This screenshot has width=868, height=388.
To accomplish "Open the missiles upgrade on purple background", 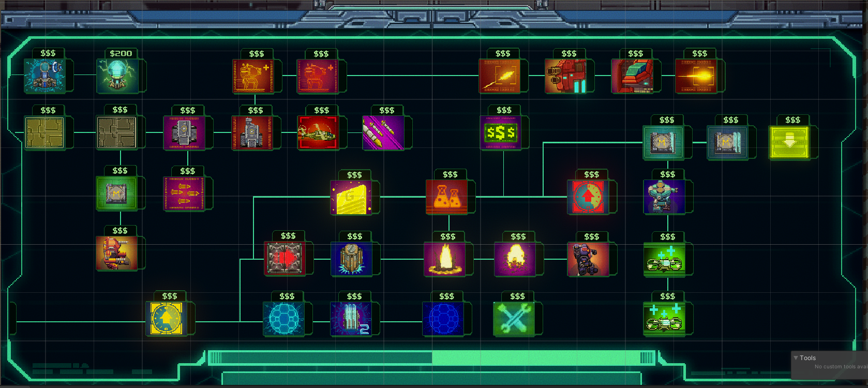I will [384, 132].
